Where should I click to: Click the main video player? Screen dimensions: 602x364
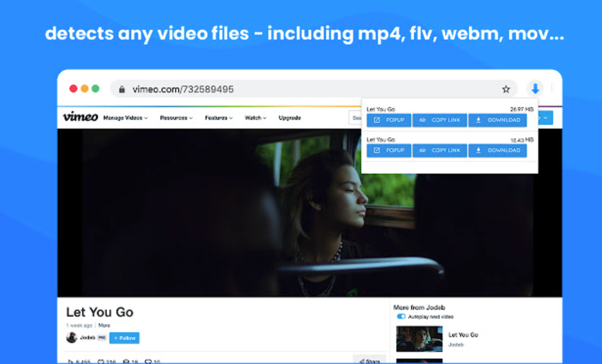[310, 213]
